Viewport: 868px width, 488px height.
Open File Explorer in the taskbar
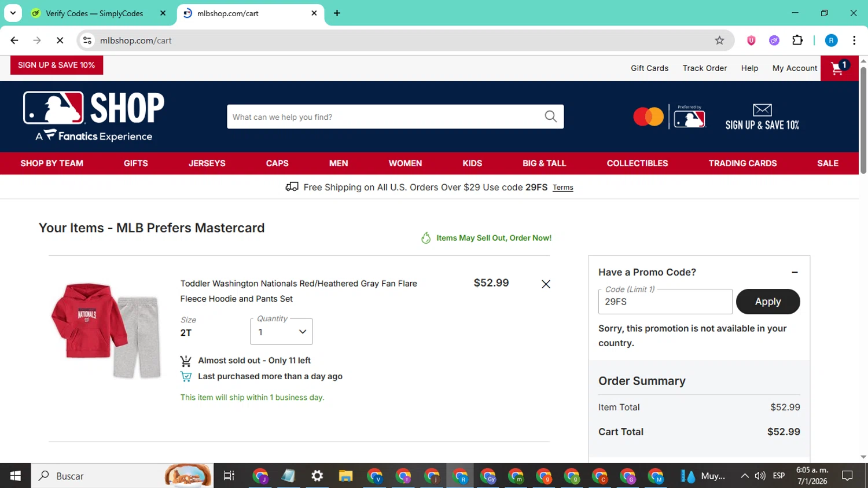[x=345, y=476]
